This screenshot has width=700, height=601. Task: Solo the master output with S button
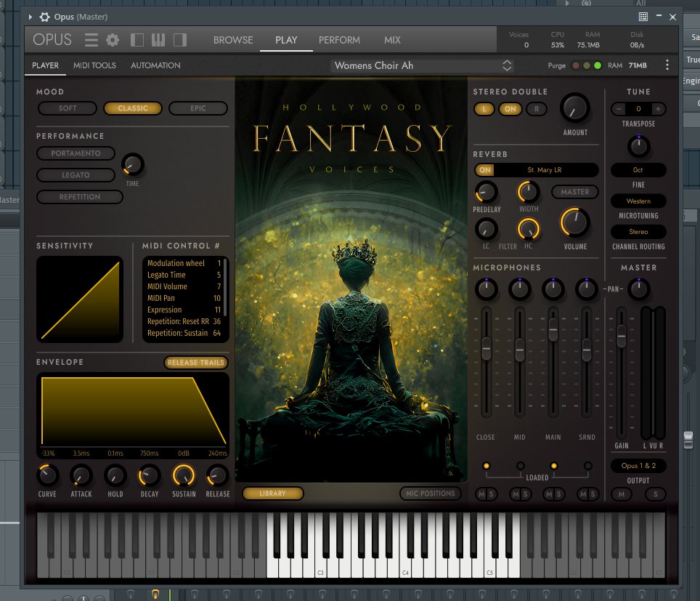pos(656,494)
